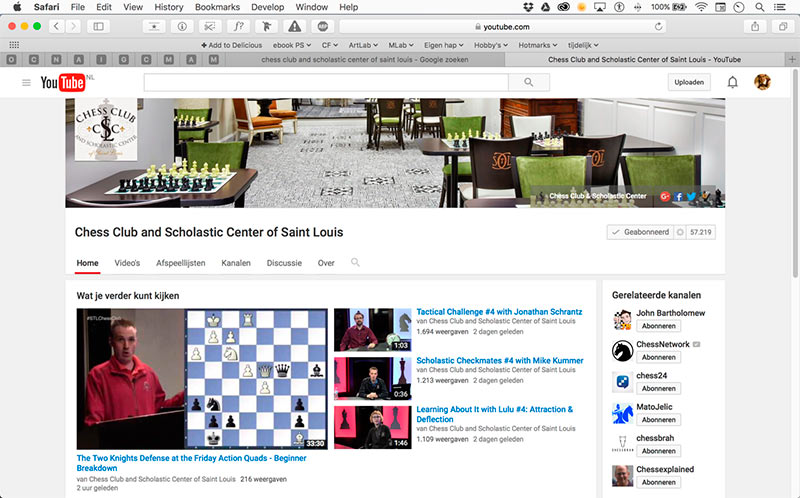The height and width of the screenshot is (498, 800).
Task: Open the Safari History menu
Action: point(168,7)
